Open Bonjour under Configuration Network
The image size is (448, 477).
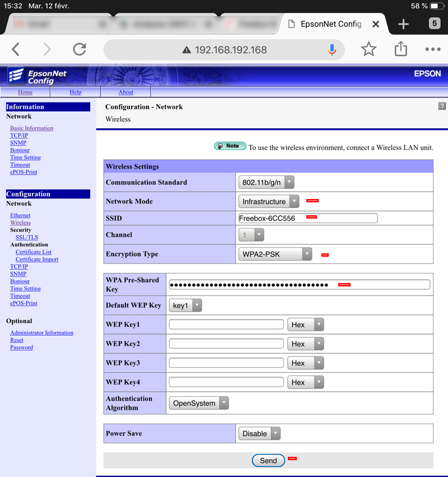tap(20, 281)
